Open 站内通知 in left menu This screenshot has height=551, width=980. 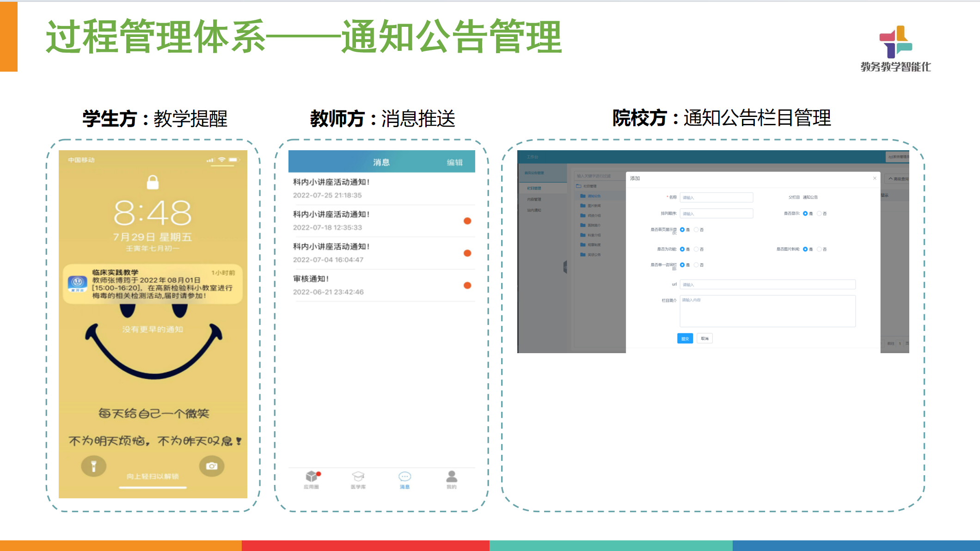(x=534, y=210)
